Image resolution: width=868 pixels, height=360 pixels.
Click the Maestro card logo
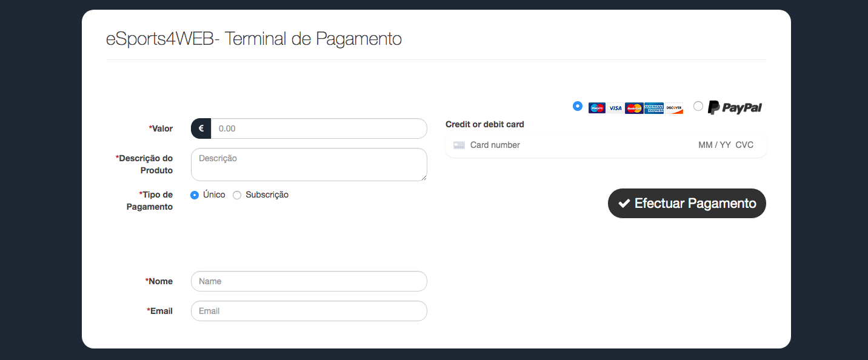(x=597, y=108)
